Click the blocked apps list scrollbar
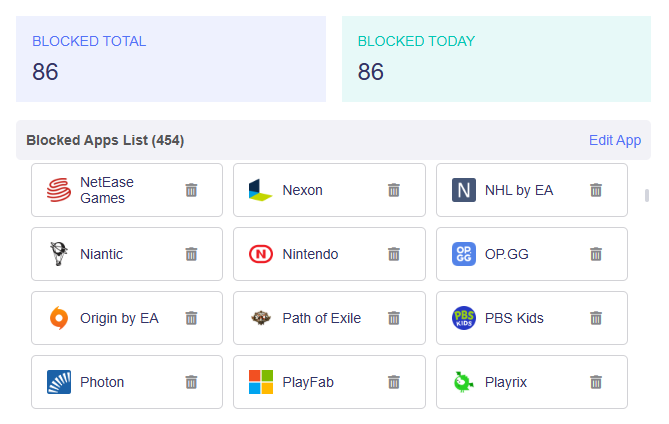 (647, 196)
